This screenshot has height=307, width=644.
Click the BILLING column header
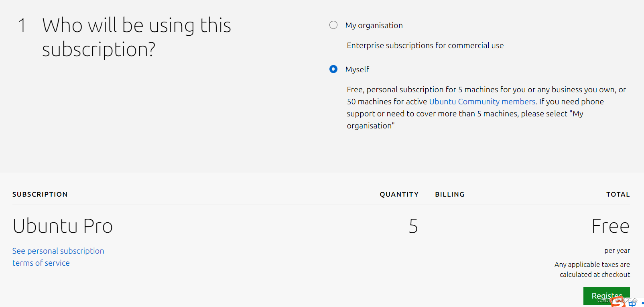click(450, 194)
